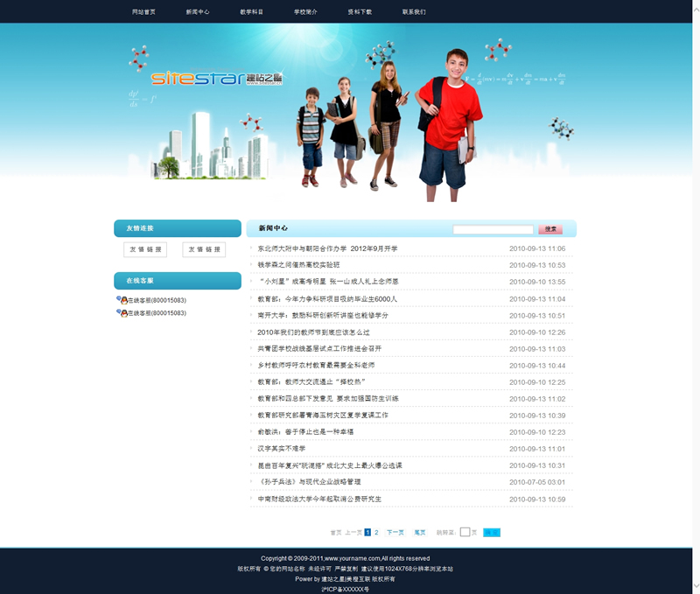Open the 网站首页 navigation menu item
700x594 pixels.
coord(143,12)
